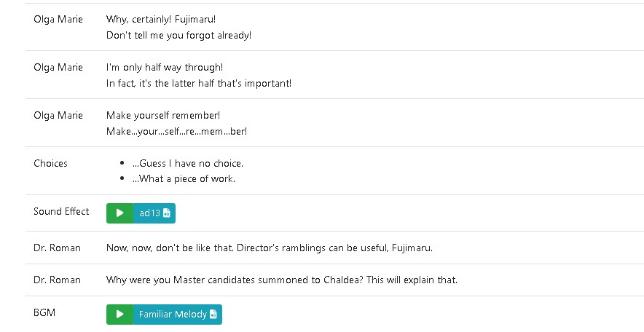Image resolution: width=644 pixels, height=332 pixels.
Task: Click the "Make yourself remember!" dialogue line
Action: coord(163,115)
